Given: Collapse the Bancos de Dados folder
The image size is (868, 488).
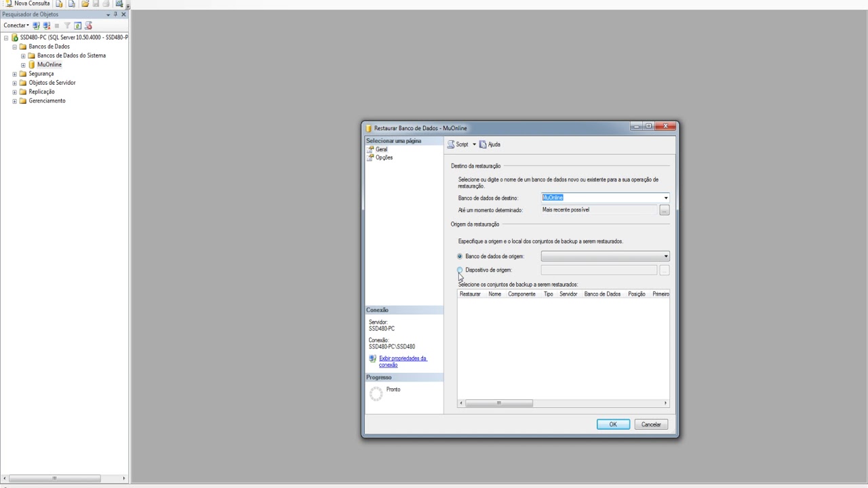Looking at the screenshot, I should (14, 47).
